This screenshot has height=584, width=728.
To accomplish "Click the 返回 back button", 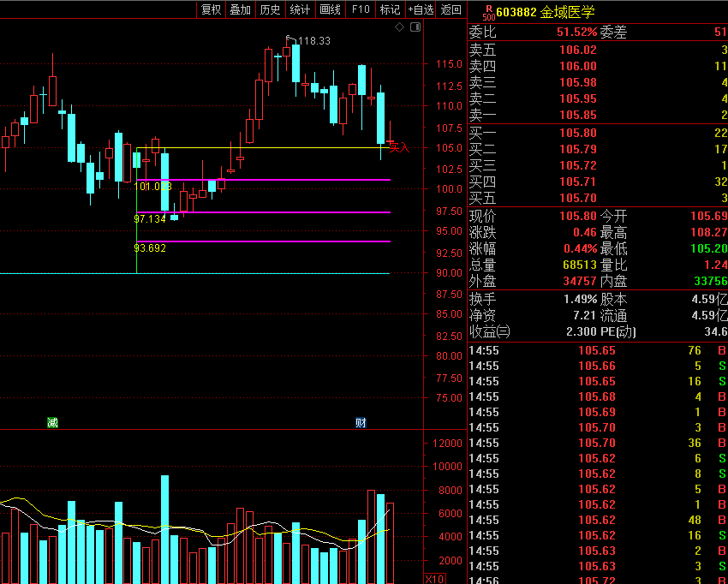I will point(451,9).
